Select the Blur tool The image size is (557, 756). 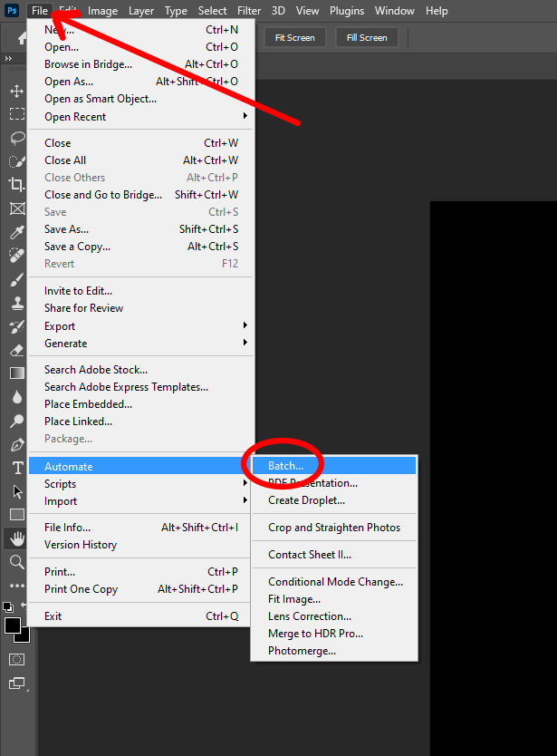(17, 397)
